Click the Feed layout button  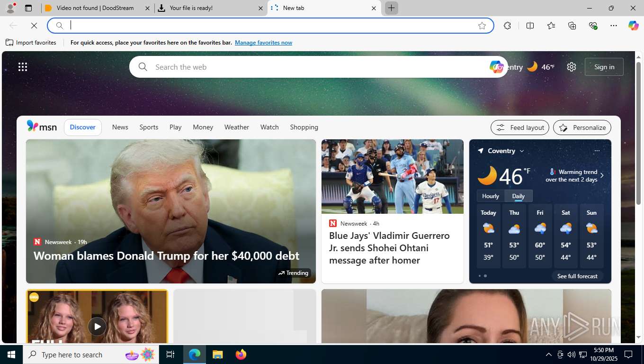(x=520, y=127)
